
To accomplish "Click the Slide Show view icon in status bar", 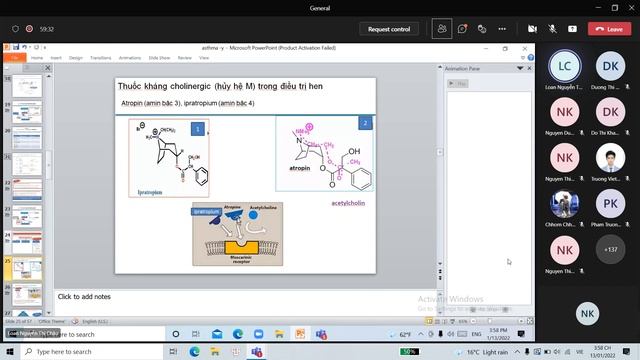I will pyautogui.click(x=452, y=321).
